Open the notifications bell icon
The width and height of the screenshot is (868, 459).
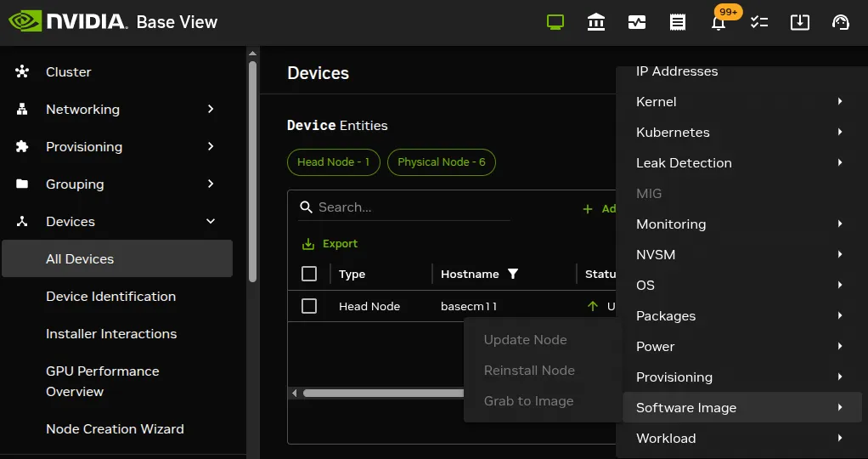719,23
